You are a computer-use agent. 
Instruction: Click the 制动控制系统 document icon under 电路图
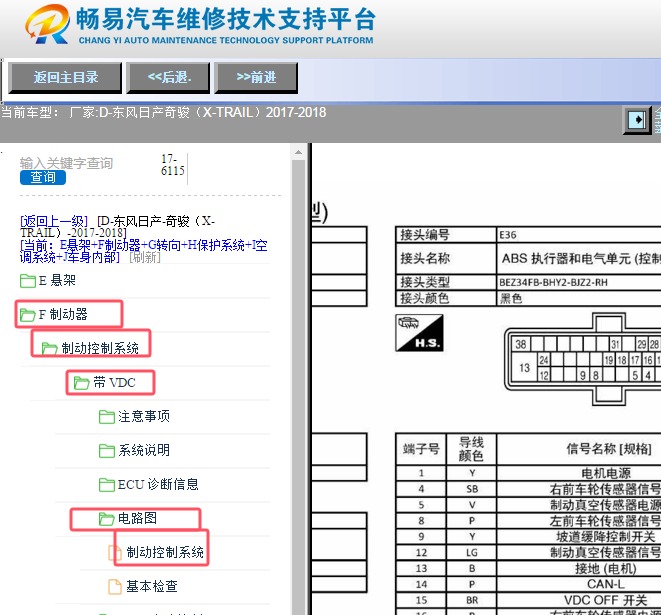115,553
